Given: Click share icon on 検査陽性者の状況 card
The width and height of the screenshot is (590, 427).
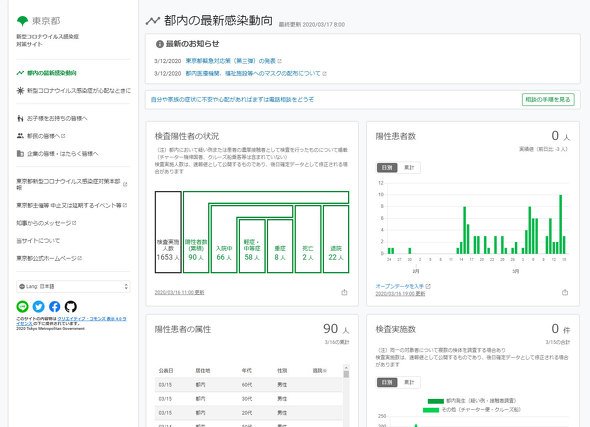Looking at the screenshot, I should click(x=344, y=292).
